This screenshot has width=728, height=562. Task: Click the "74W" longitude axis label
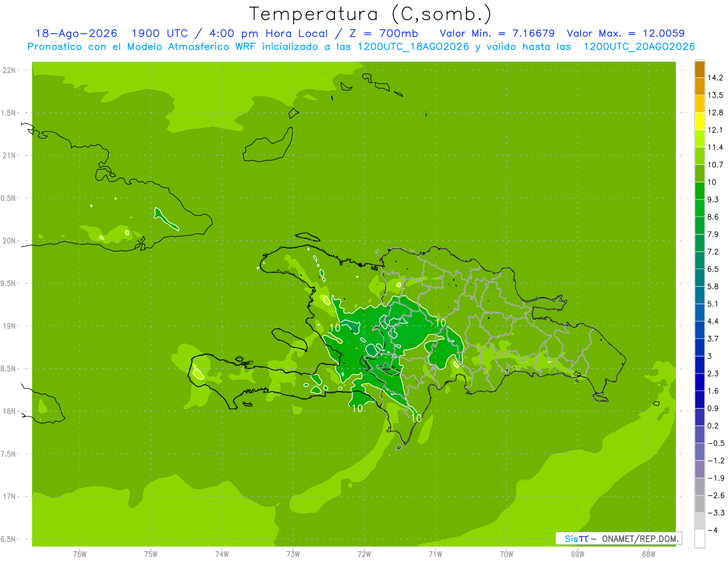tap(222, 555)
